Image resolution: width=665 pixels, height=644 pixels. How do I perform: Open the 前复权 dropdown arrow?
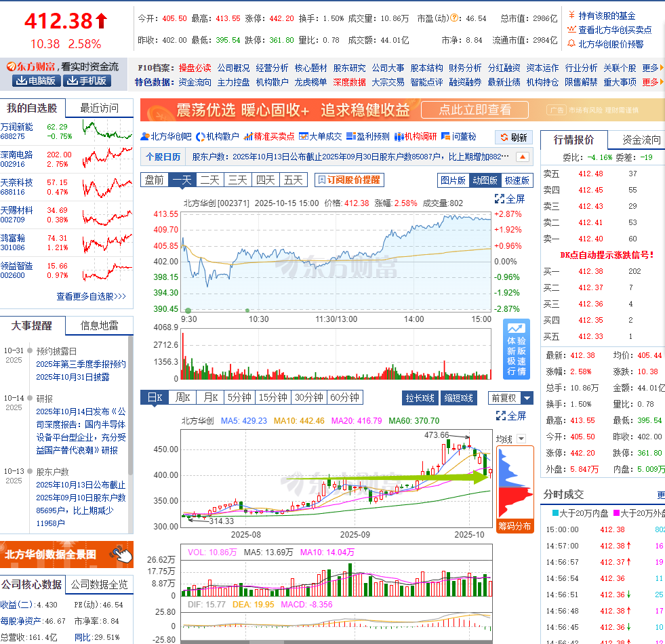tap(527, 398)
